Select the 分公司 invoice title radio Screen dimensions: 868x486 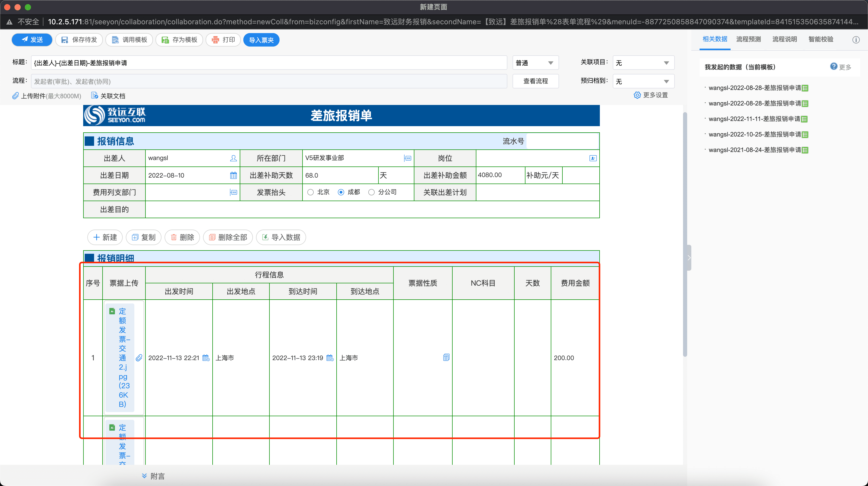371,192
